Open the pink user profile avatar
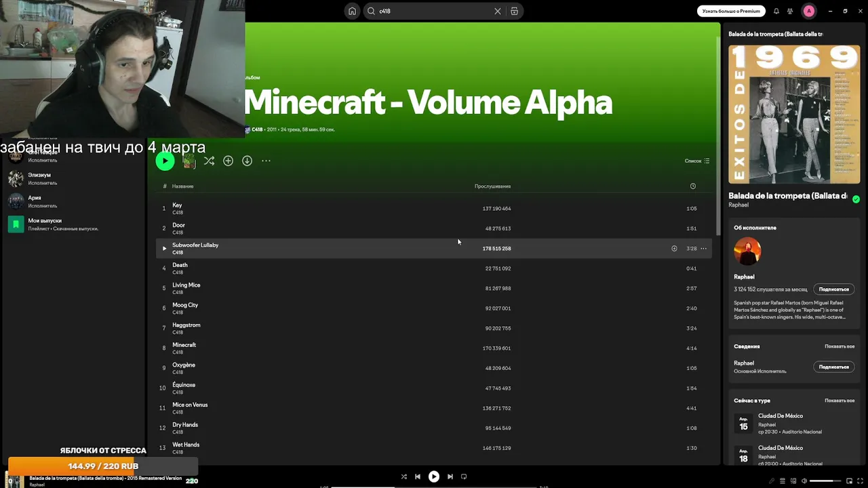The image size is (868, 488). 809,11
